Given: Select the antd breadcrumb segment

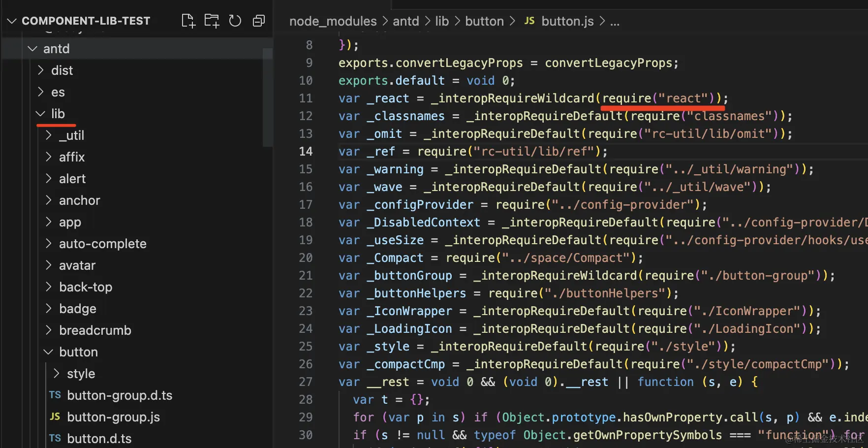Looking at the screenshot, I should point(406,21).
